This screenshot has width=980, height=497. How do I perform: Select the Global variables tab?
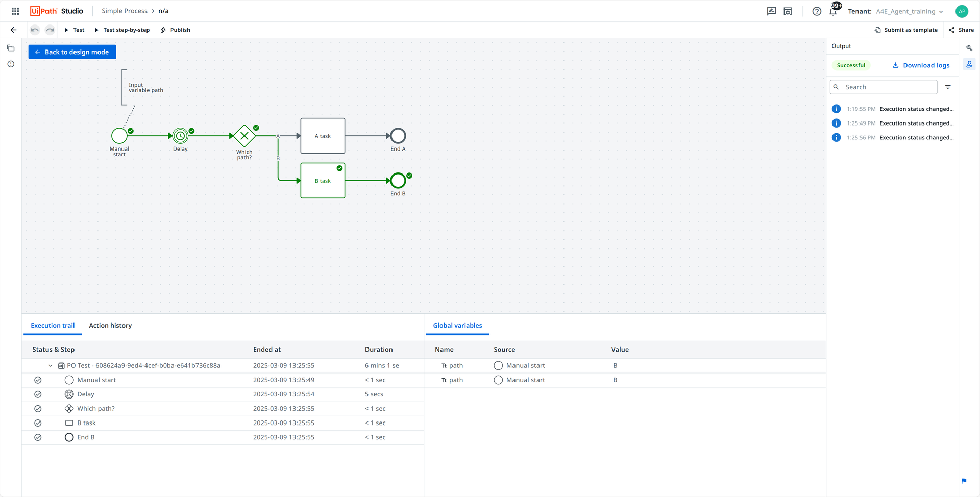[x=457, y=326]
